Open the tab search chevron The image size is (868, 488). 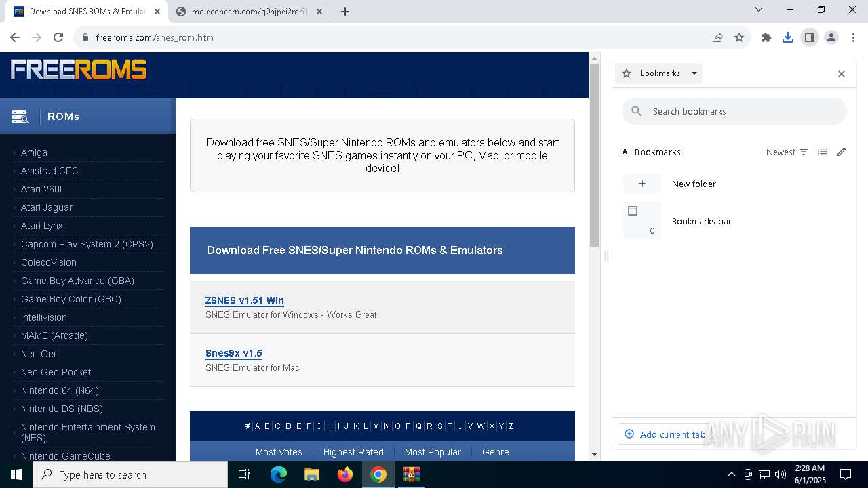click(x=759, y=9)
